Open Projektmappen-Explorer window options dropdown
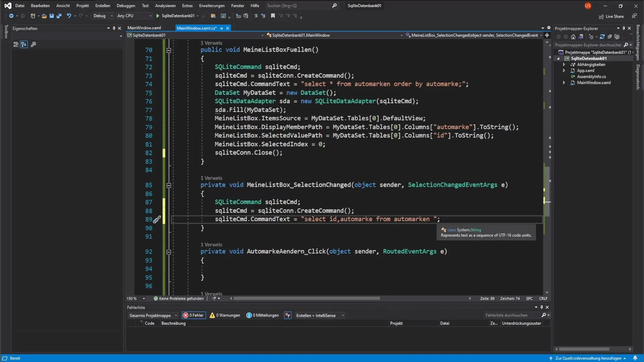The height and width of the screenshot is (362, 644). tap(618, 28)
